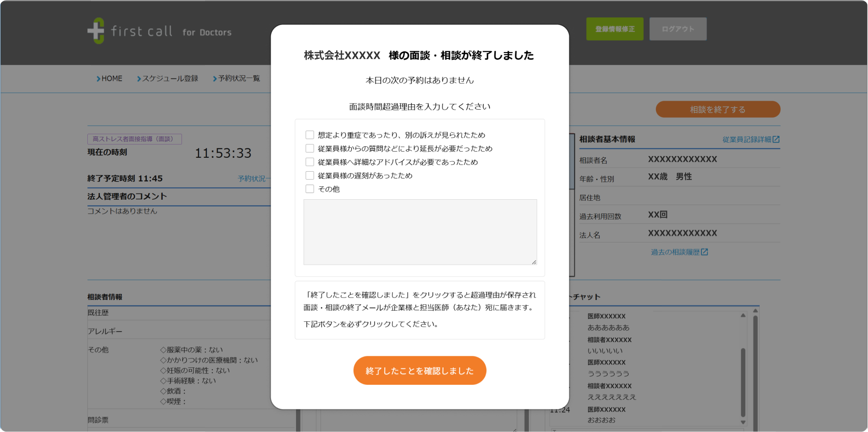Open the HOME menu item
The height and width of the screenshot is (432, 868).
(112, 78)
